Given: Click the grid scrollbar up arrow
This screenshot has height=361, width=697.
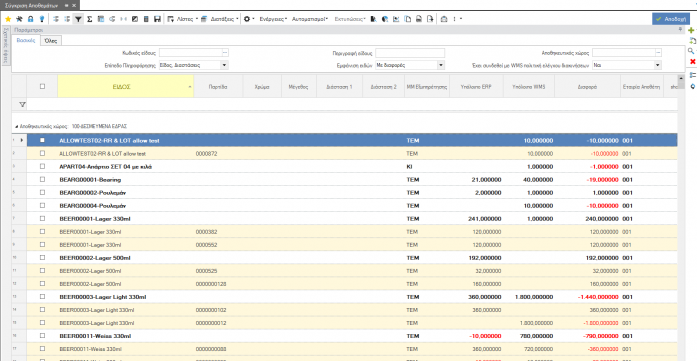Looking at the screenshot, I should pos(681,79).
